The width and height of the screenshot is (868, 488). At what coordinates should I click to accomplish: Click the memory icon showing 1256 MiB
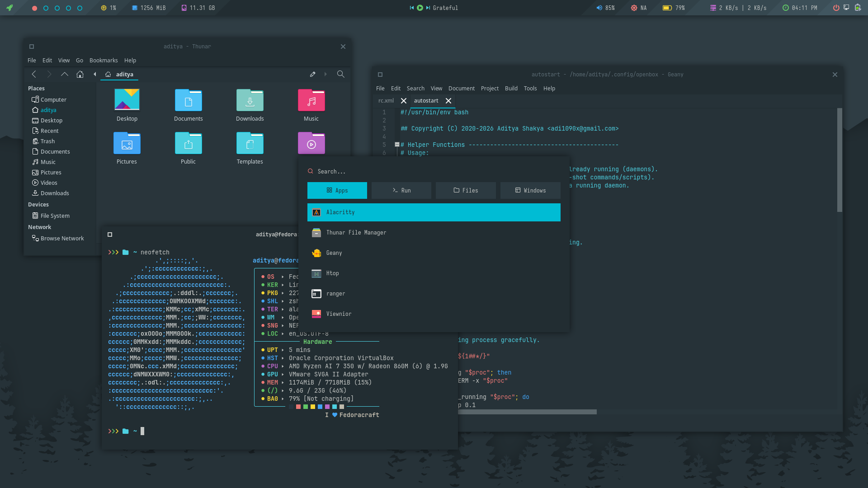pyautogui.click(x=135, y=8)
